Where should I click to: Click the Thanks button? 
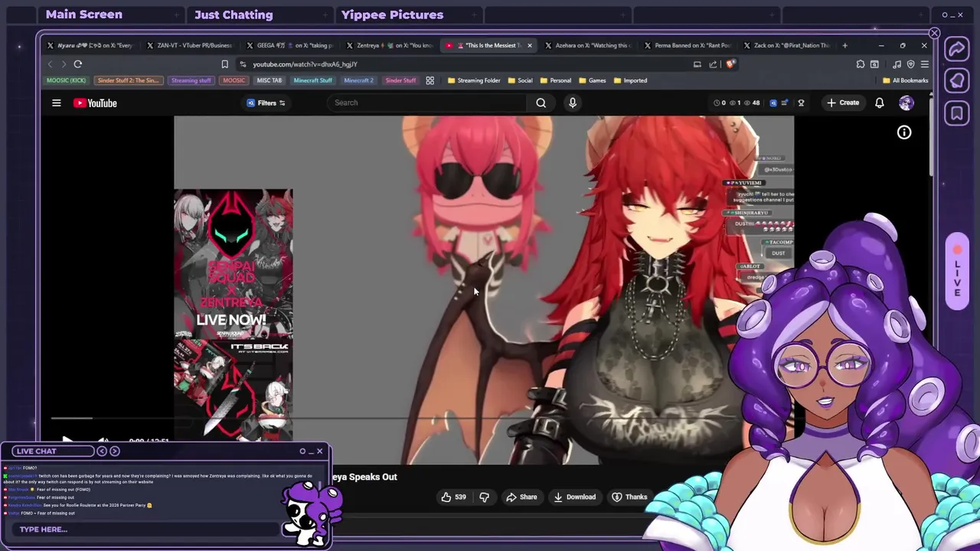click(x=629, y=497)
